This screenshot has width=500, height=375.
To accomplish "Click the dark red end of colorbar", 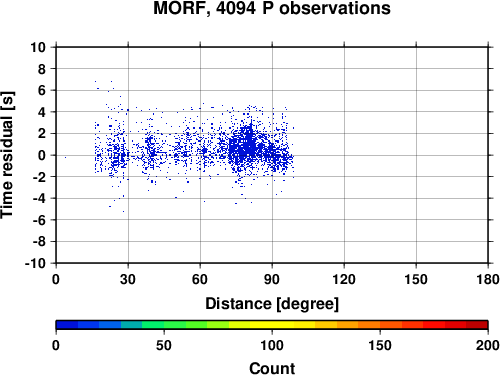I will (477, 325).
